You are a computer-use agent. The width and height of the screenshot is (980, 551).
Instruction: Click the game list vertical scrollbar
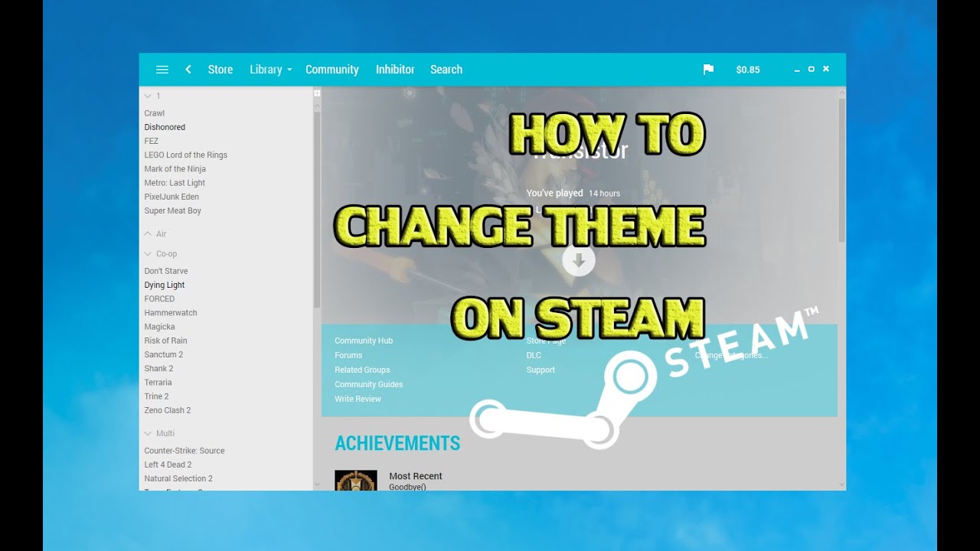(317, 209)
